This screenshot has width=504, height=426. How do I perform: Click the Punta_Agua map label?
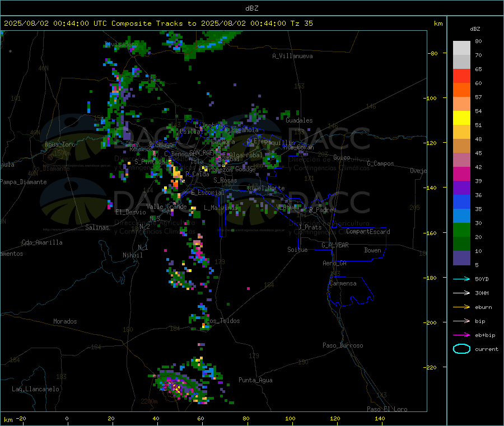point(255,380)
